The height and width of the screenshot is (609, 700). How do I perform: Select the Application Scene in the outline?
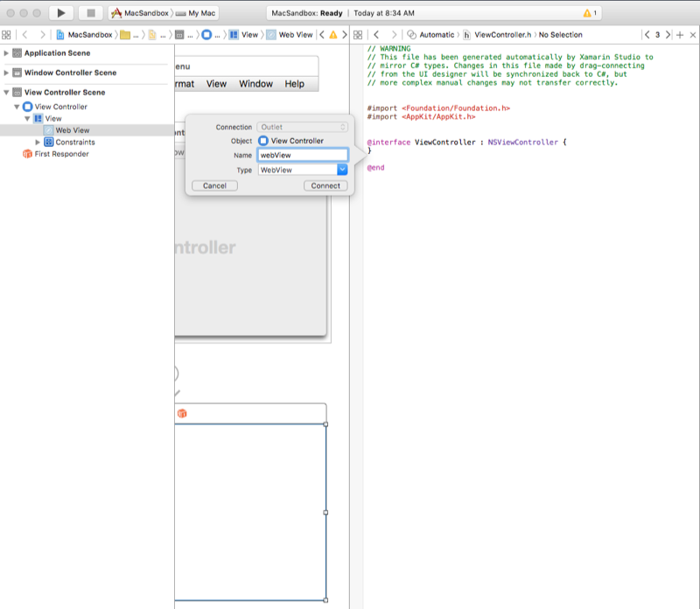pyautogui.click(x=57, y=53)
